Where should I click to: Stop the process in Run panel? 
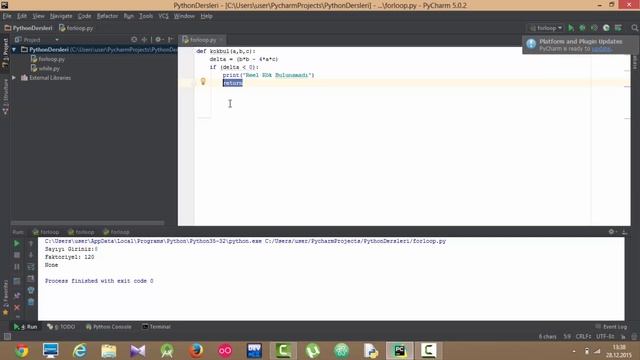click(x=17, y=255)
